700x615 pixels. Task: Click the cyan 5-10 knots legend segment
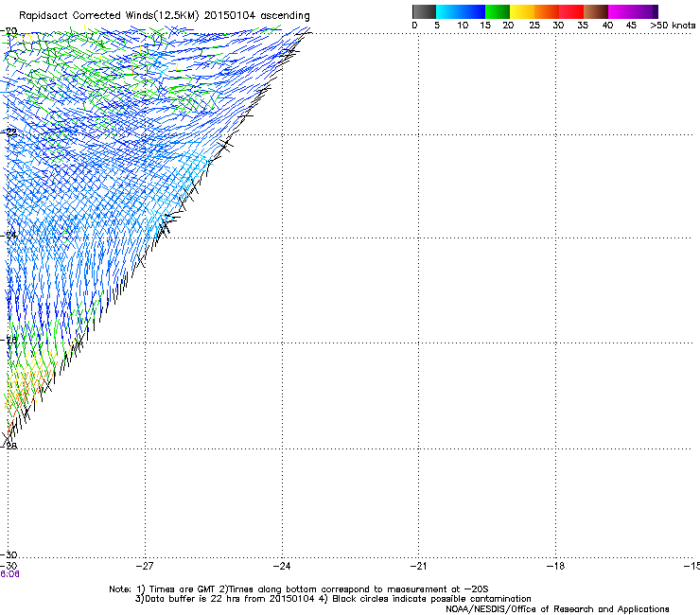point(448,11)
